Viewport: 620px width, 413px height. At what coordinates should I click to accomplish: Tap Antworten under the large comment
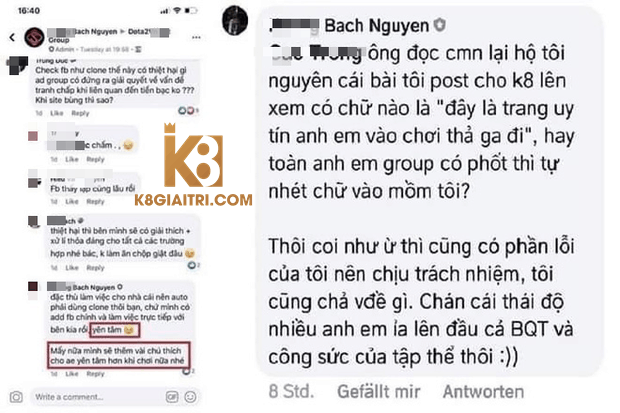tap(483, 392)
